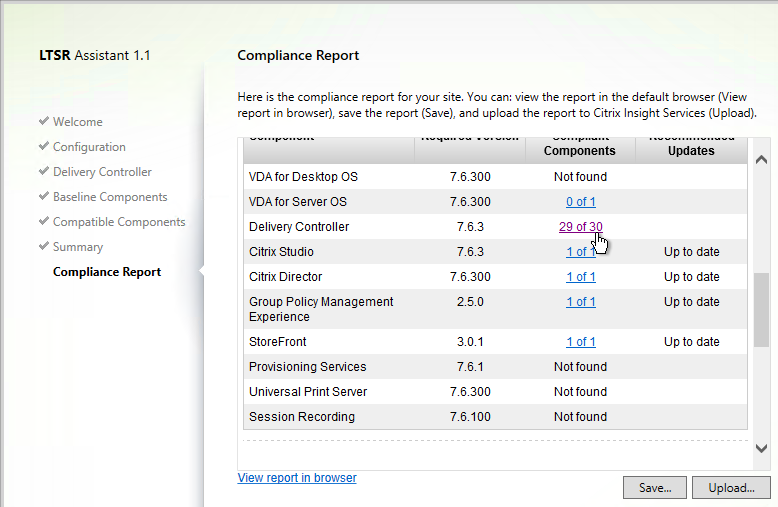Click 'Not found' in the Universal Print Server row

click(581, 392)
